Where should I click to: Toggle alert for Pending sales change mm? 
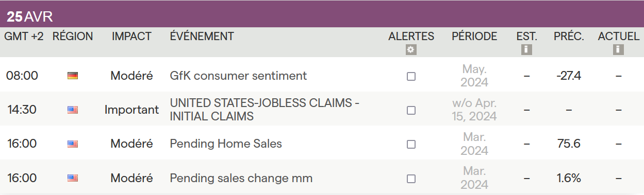411,179
